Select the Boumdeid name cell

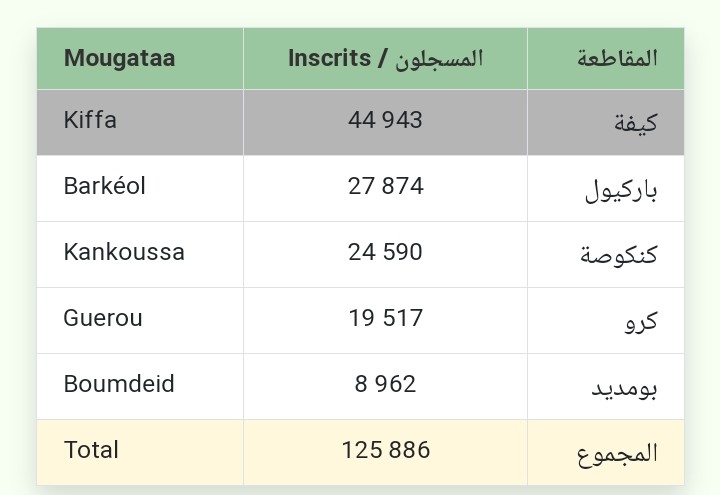119,384
